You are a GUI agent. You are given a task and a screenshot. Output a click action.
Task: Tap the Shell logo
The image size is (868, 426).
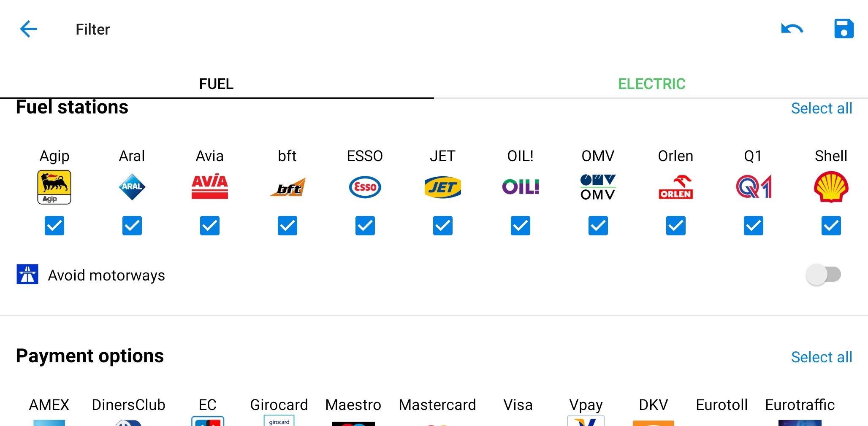click(831, 187)
